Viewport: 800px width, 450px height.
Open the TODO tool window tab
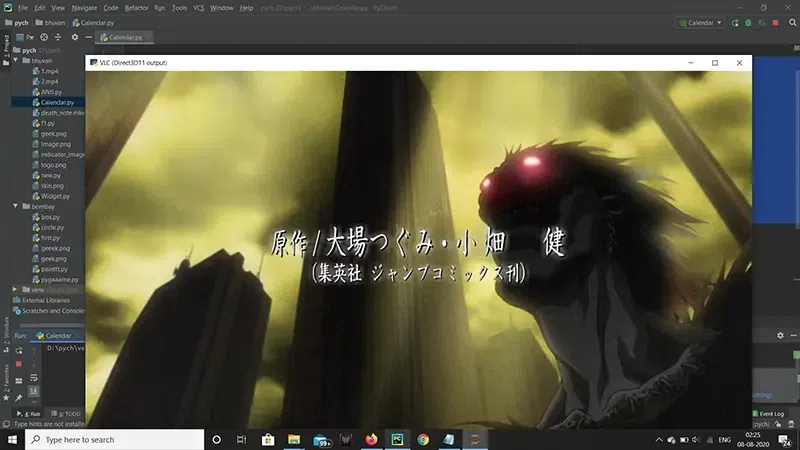point(66,414)
